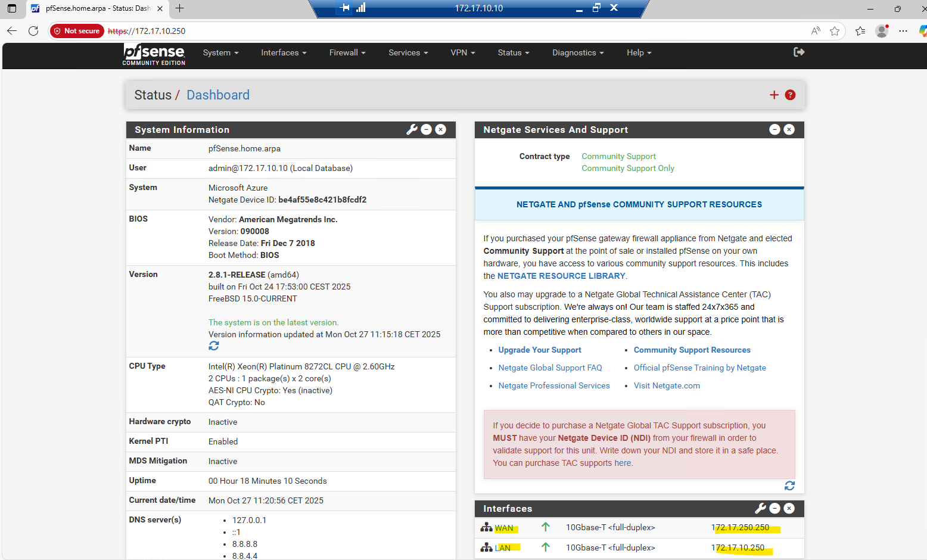Click the LAN address 172.17.10.250
Image resolution: width=927 pixels, height=560 pixels.
coord(738,547)
